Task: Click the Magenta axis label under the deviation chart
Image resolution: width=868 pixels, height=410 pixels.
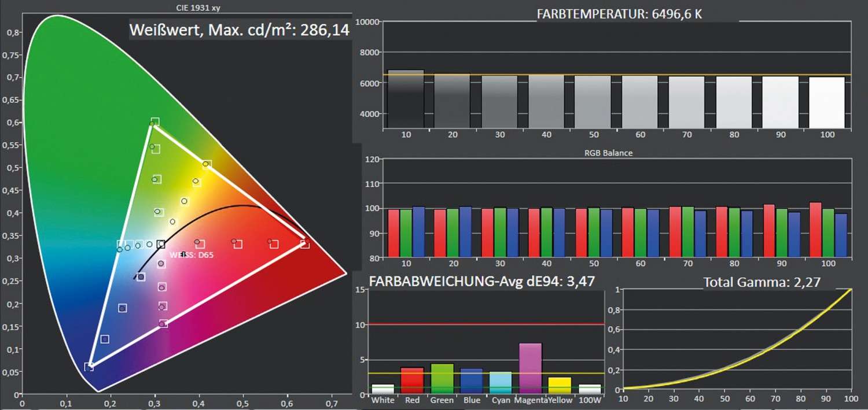Action: tap(531, 401)
